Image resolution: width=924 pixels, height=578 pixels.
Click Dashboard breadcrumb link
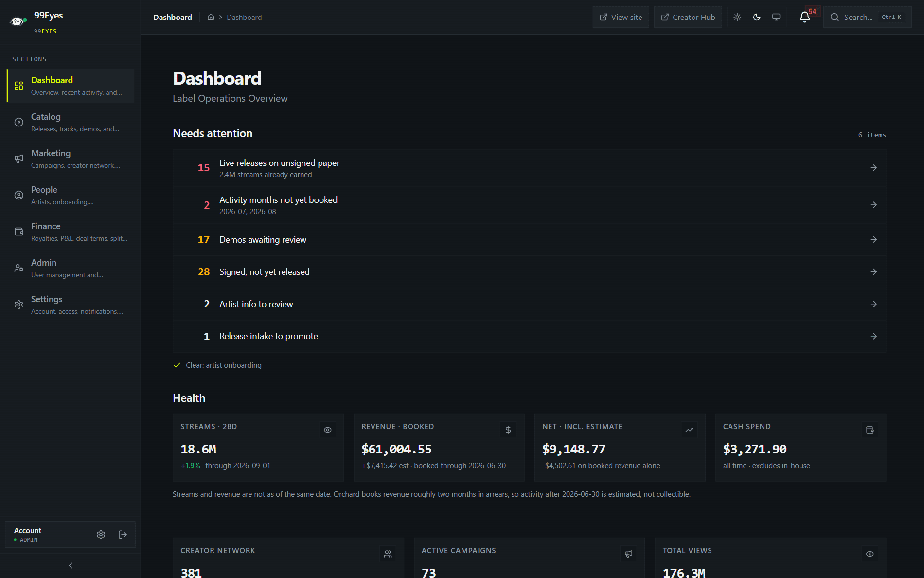(244, 17)
